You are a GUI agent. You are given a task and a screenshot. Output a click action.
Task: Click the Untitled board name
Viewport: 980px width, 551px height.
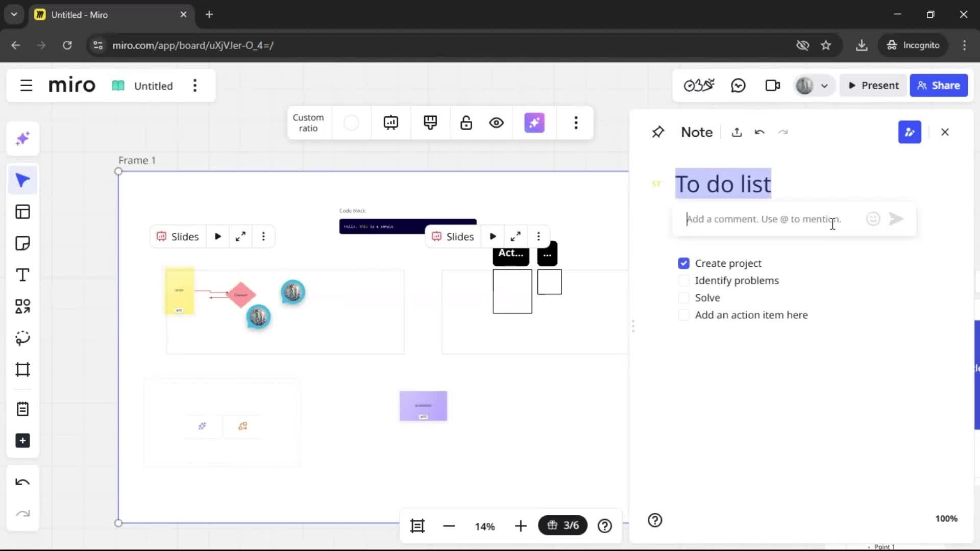[x=153, y=86]
